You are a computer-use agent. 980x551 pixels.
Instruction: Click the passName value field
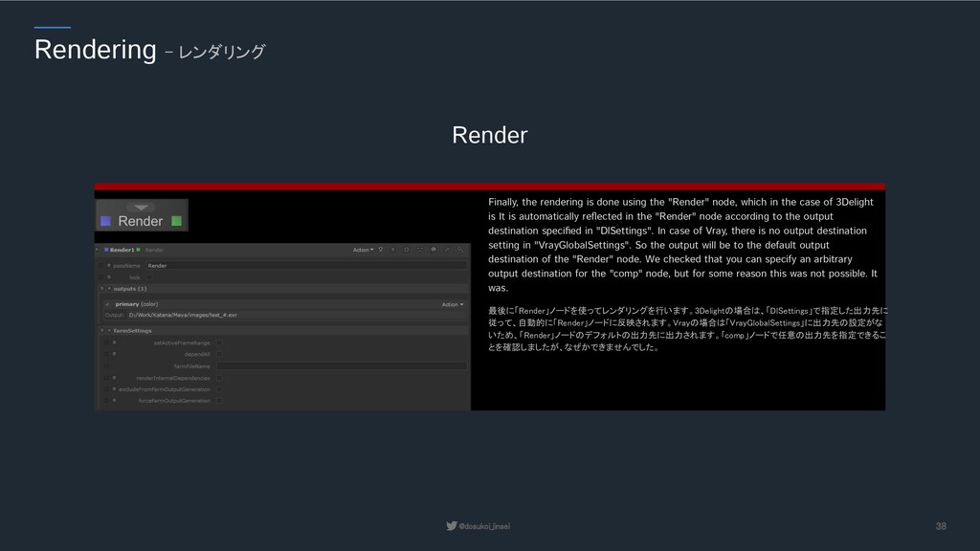point(306,266)
